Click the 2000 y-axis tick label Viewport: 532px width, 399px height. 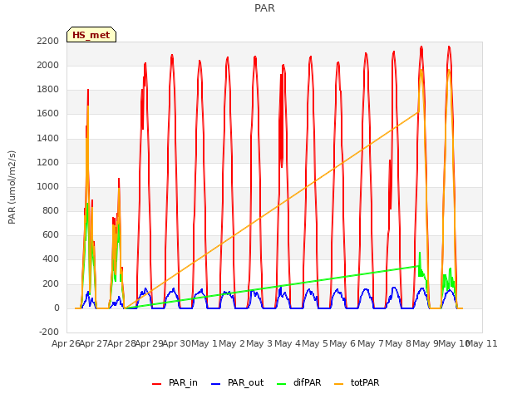coord(48,65)
